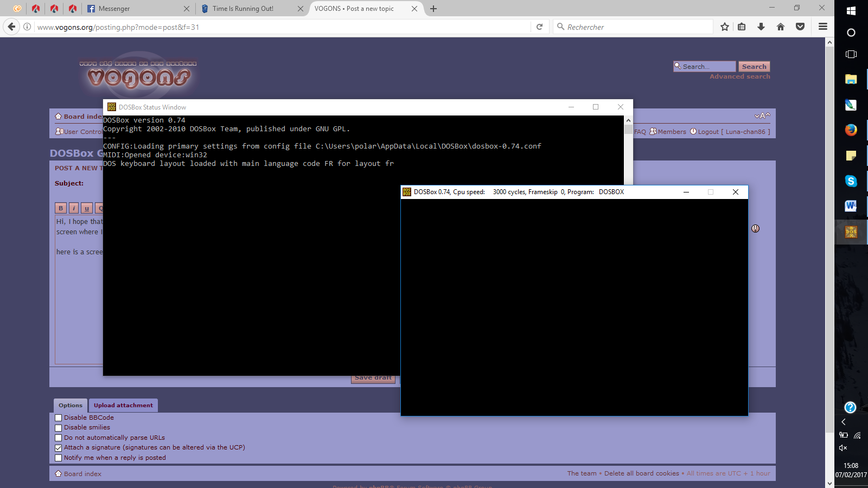
Task: Untick the Attach a signature checkbox
Action: tap(59, 448)
